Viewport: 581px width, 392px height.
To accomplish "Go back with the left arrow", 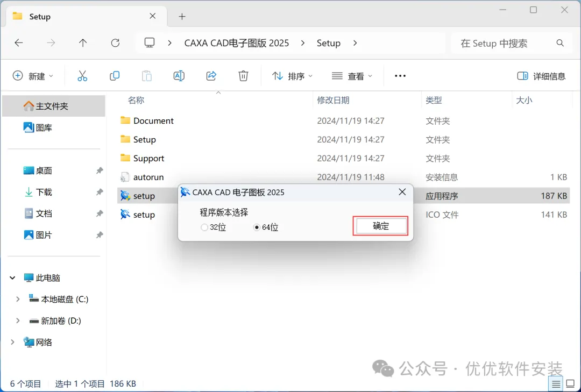I will pyautogui.click(x=18, y=43).
